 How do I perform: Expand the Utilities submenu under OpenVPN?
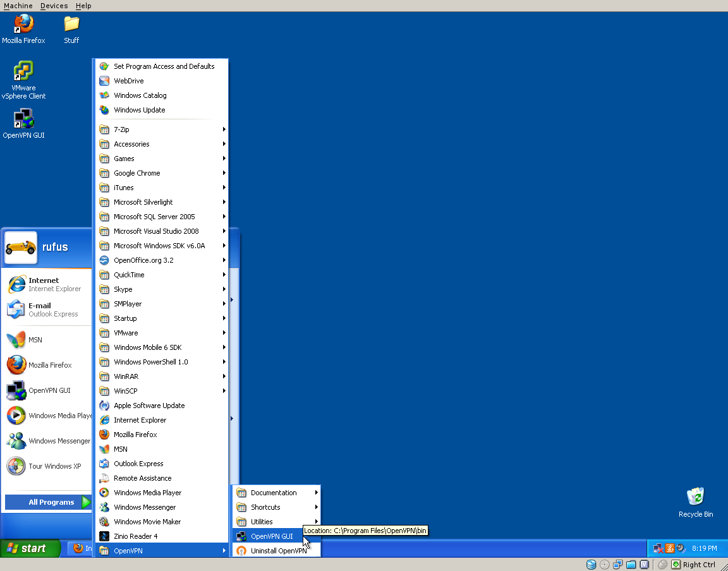point(276,522)
